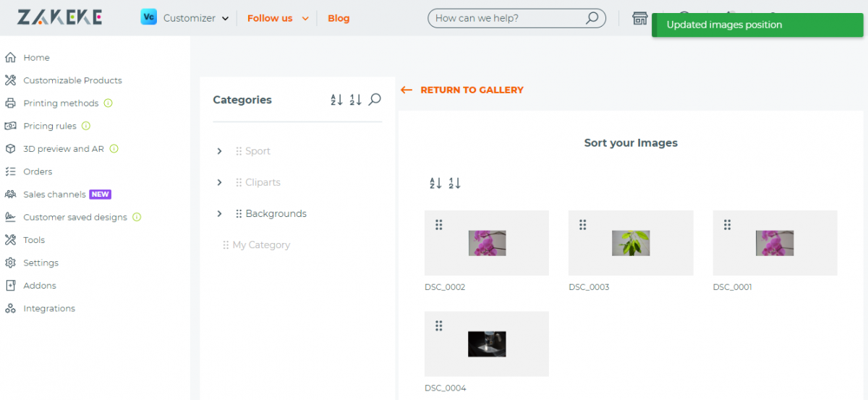Expand the Cliparts category
868x400 pixels.
pyautogui.click(x=219, y=182)
